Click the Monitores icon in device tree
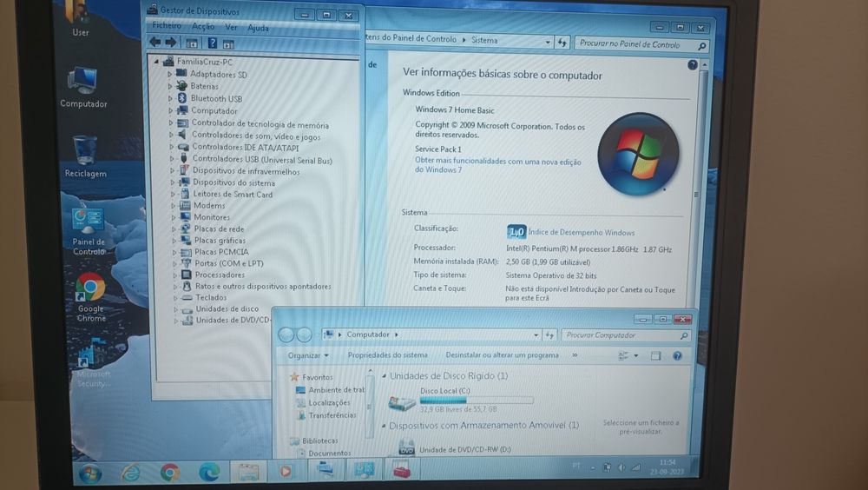 tap(185, 216)
